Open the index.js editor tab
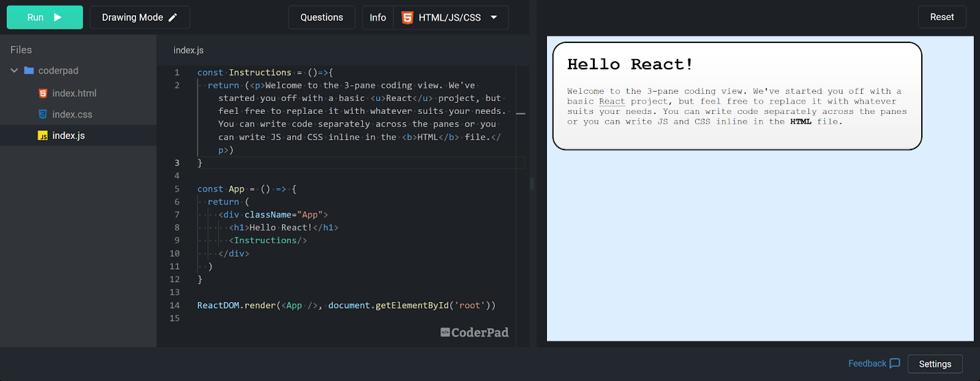 coord(189,50)
